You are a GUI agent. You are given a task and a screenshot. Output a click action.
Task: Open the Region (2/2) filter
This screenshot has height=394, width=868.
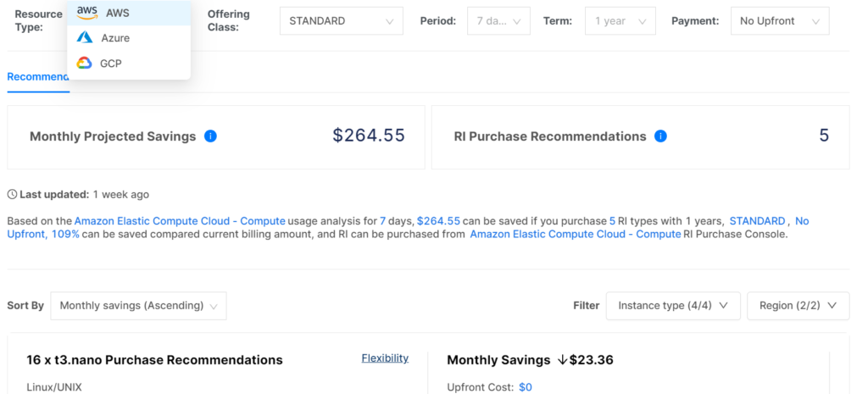point(798,306)
